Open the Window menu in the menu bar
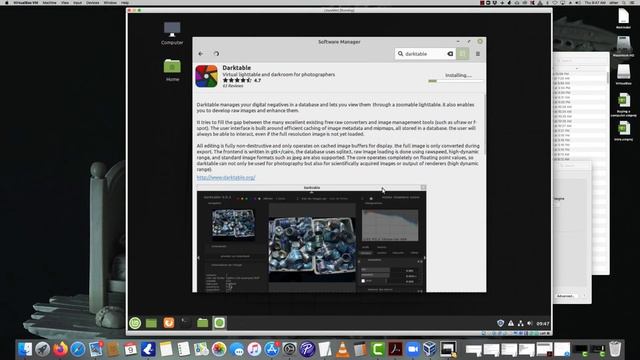 (x=110, y=2)
